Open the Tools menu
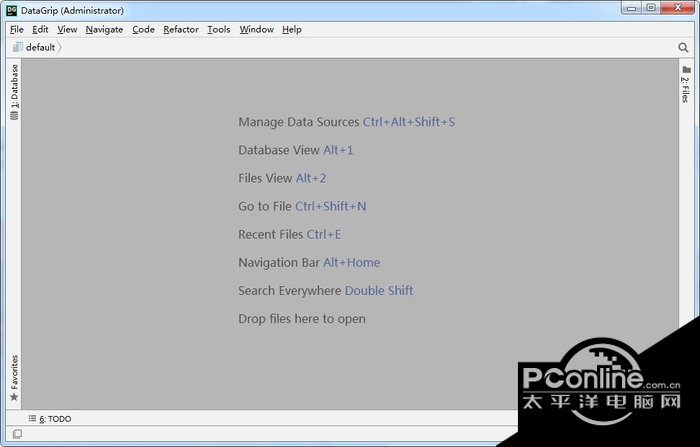 tap(219, 29)
